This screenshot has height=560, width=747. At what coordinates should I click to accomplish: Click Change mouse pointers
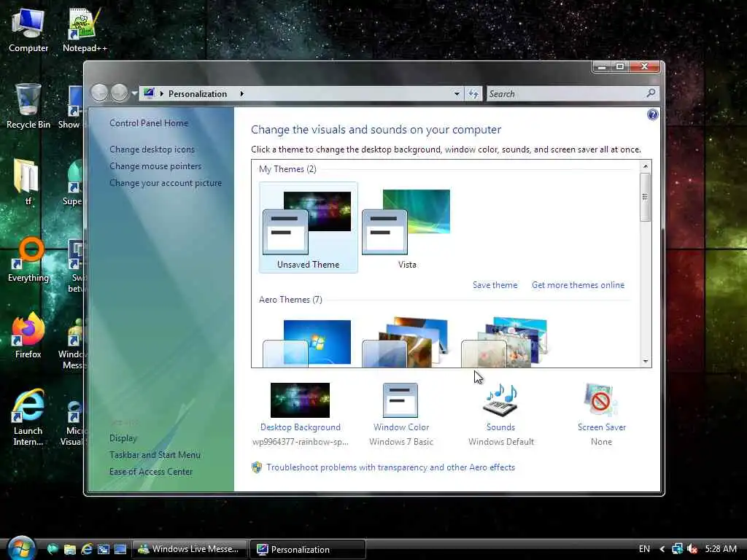[x=155, y=166]
